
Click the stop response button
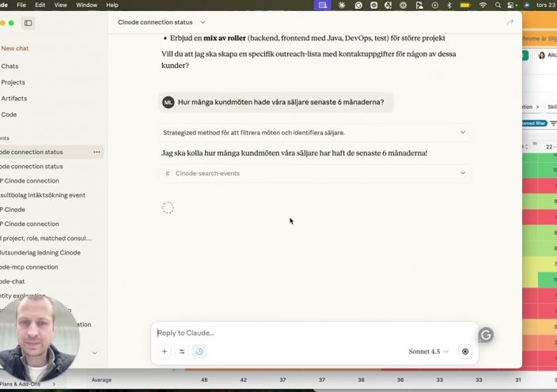465,352
